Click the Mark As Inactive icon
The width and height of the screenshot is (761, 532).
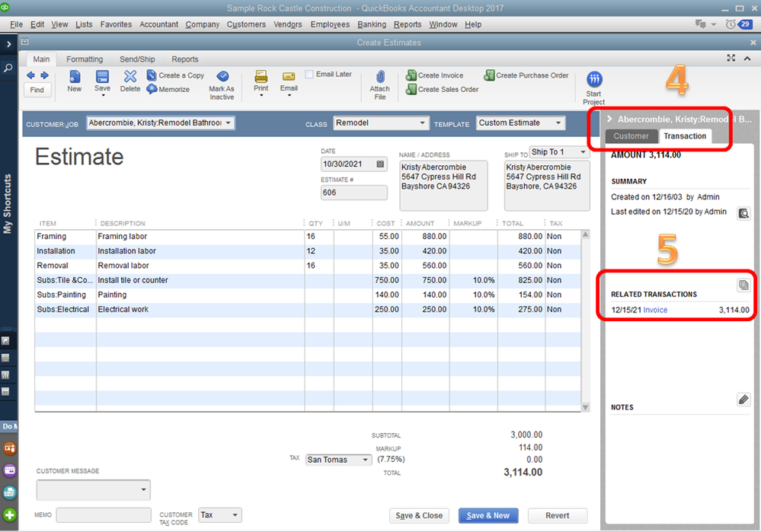pos(222,77)
